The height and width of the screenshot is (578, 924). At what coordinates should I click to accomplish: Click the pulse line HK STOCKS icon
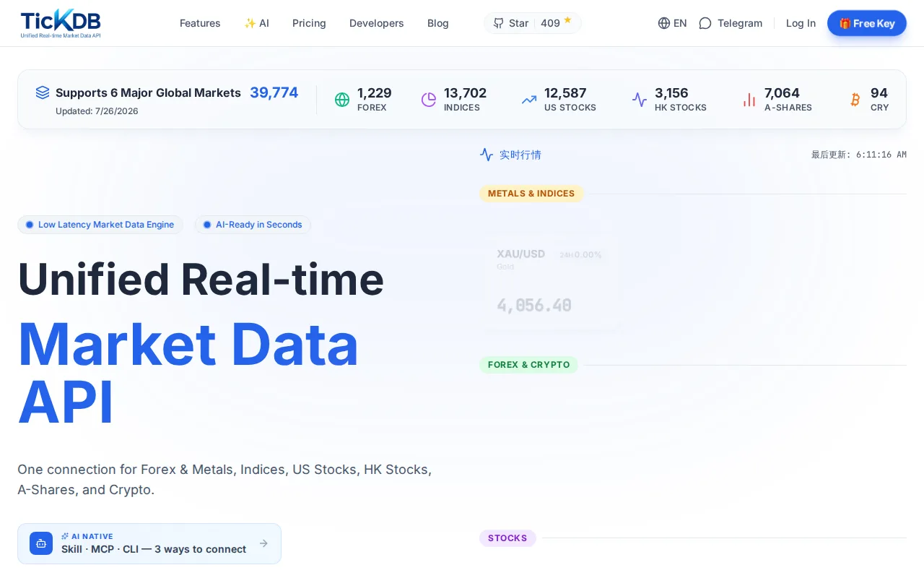(640, 100)
